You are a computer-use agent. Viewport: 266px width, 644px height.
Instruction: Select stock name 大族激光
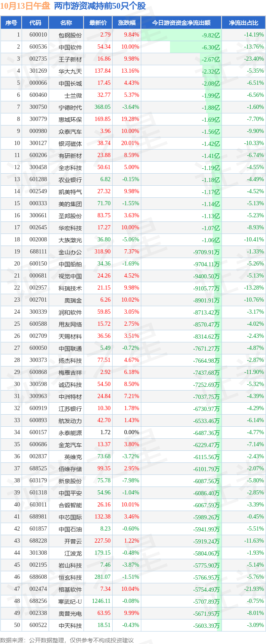pos(70,240)
